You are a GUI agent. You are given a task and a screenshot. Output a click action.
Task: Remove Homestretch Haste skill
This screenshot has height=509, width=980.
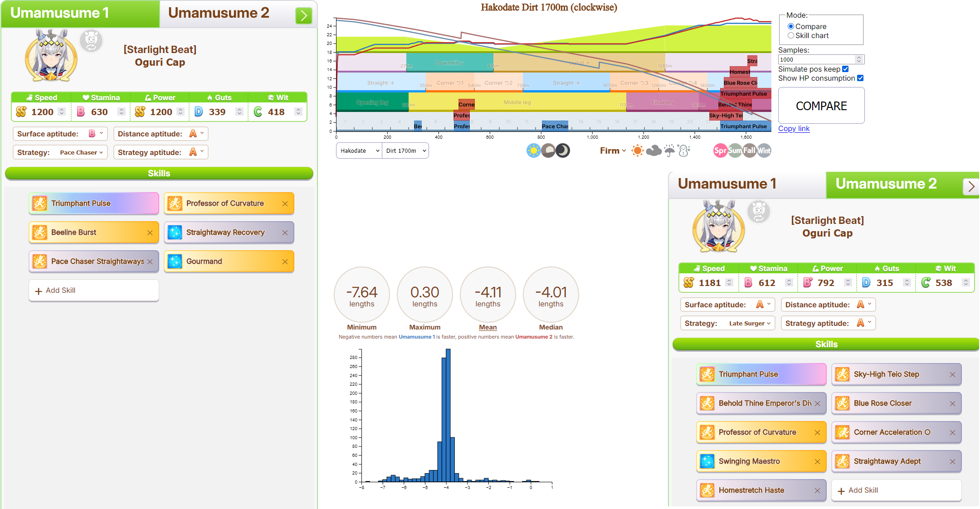click(x=817, y=490)
